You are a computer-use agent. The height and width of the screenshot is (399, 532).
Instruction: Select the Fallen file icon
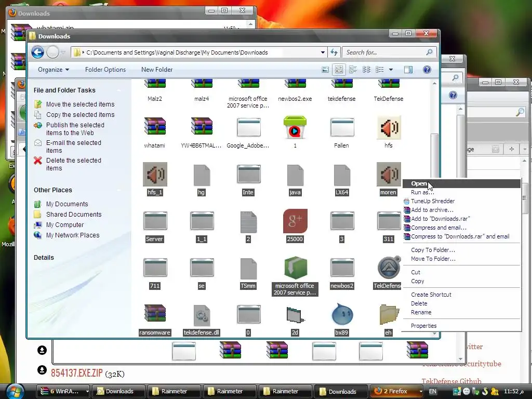click(x=342, y=127)
